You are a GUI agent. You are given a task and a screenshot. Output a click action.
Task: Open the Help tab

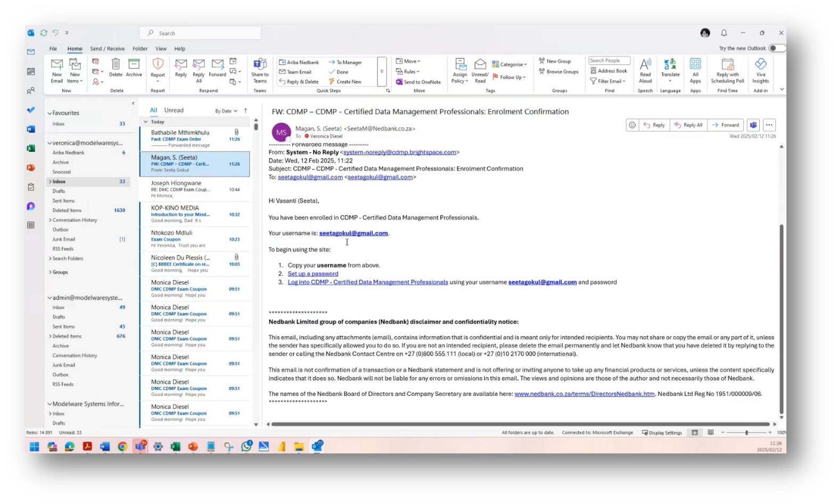click(180, 48)
